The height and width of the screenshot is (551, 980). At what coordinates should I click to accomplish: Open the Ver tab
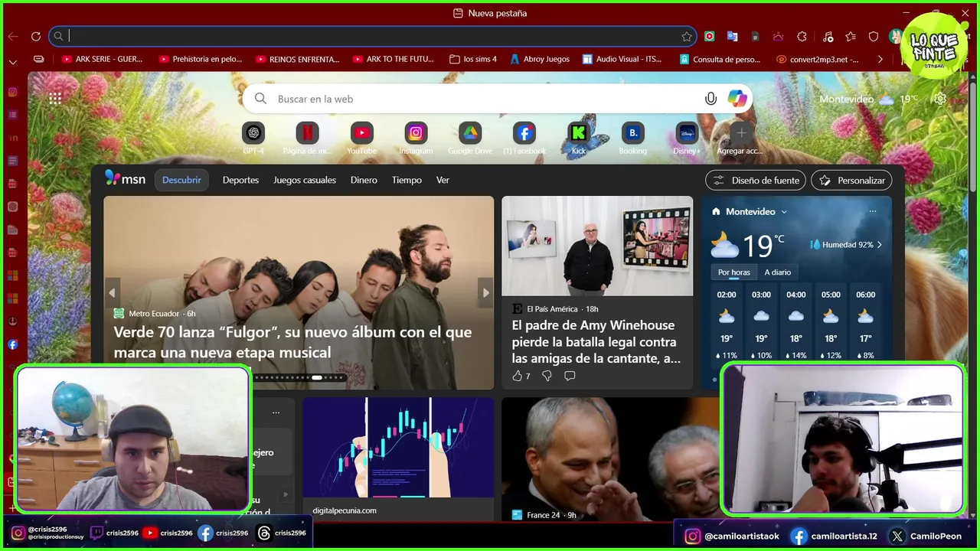pyautogui.click(x=443, y=180)
